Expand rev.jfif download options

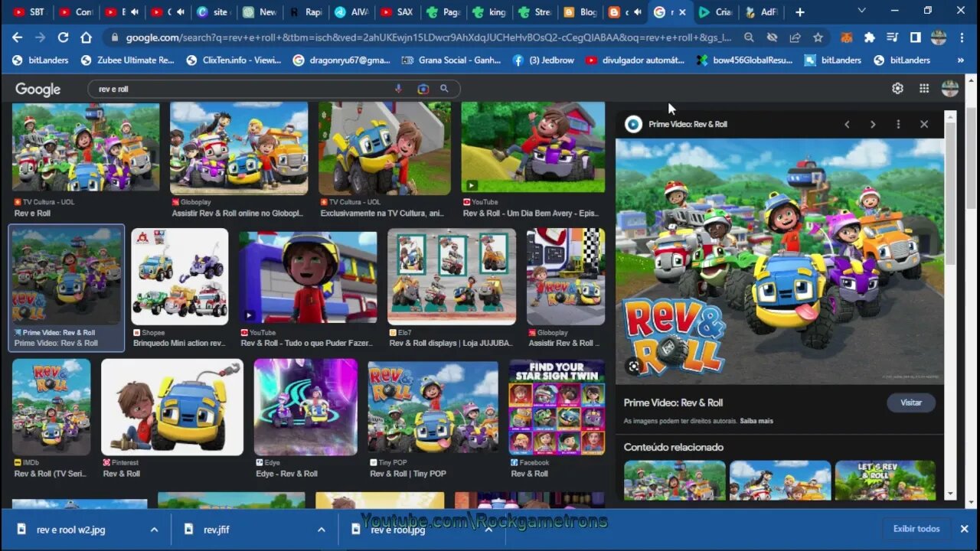point(322,529)
